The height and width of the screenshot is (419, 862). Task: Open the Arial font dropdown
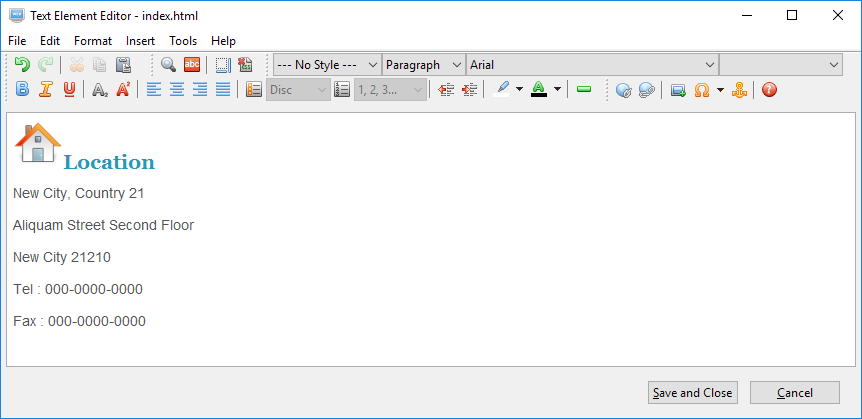pyautogui.click(x=592, y=65)
